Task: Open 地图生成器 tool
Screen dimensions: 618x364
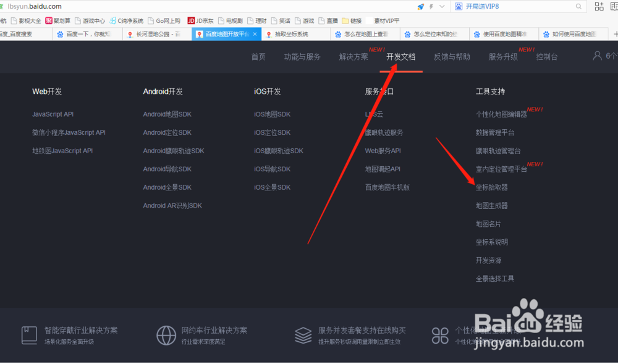Action: coord(491,205)
